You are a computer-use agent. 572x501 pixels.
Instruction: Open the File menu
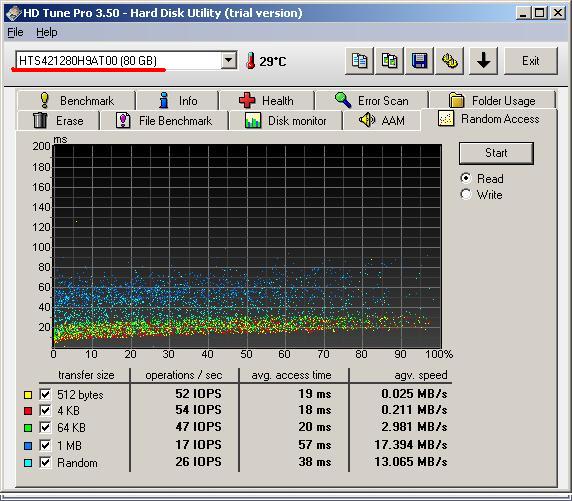tap(15, 32)
